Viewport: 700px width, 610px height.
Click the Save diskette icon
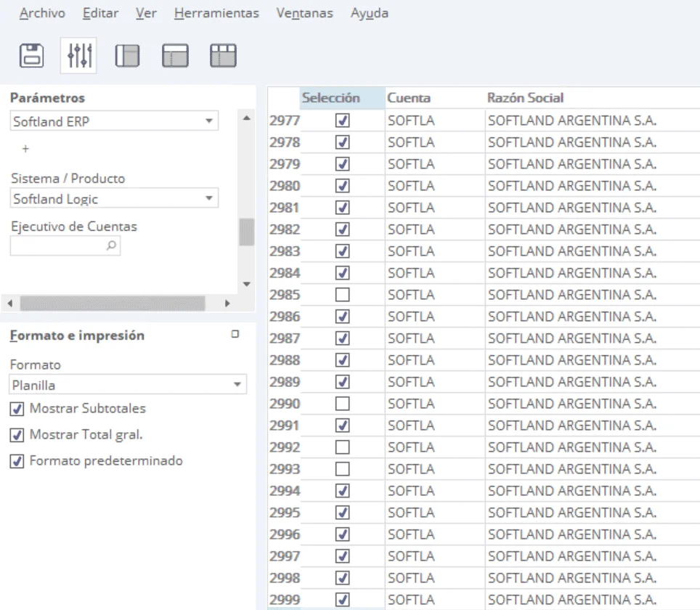click(x=30, y=56)
